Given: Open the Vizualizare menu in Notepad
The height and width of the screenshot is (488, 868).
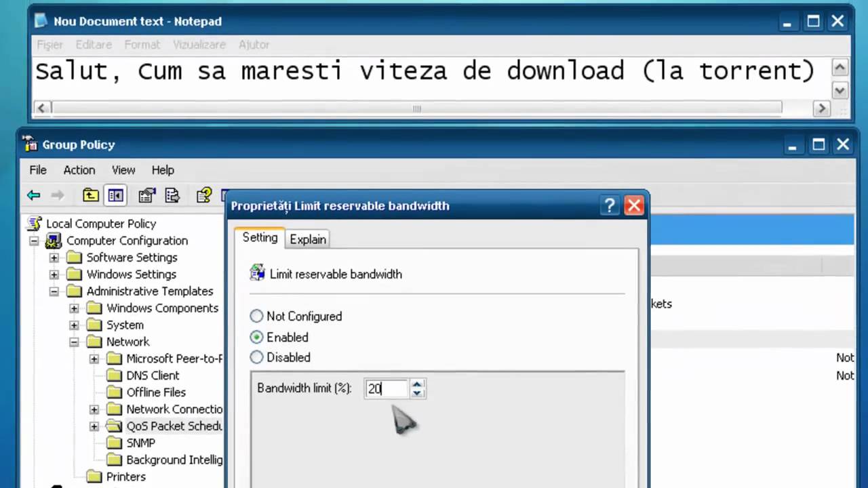Looking at the screenshot, I should point(199,45).
